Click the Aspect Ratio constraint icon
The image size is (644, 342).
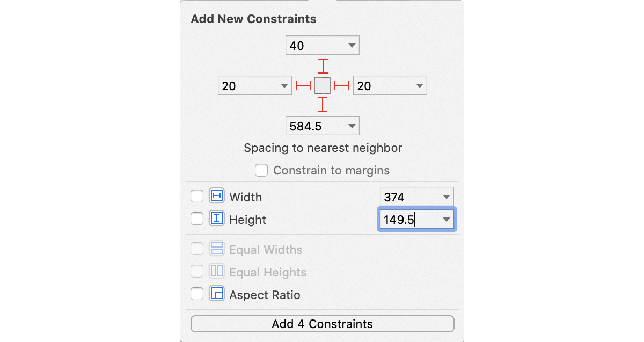tap(217, 294)
